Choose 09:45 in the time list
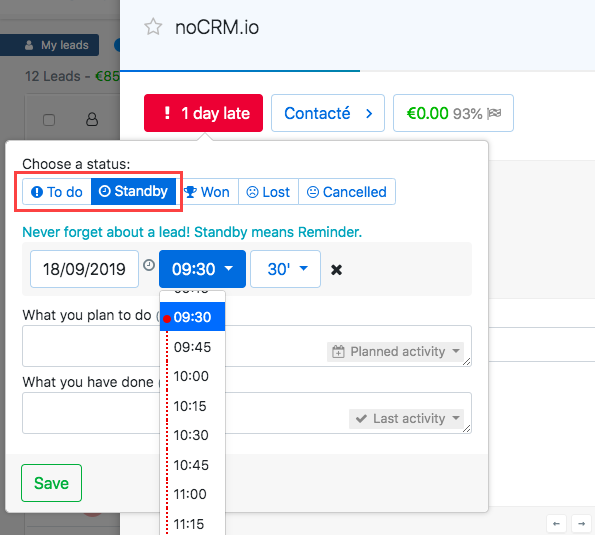 click(192, 347)
